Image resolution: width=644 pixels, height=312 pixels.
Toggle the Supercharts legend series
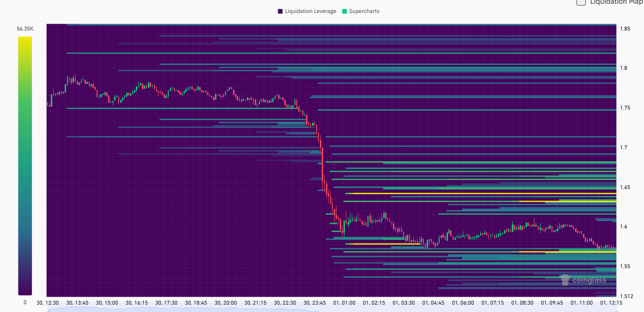364,11
